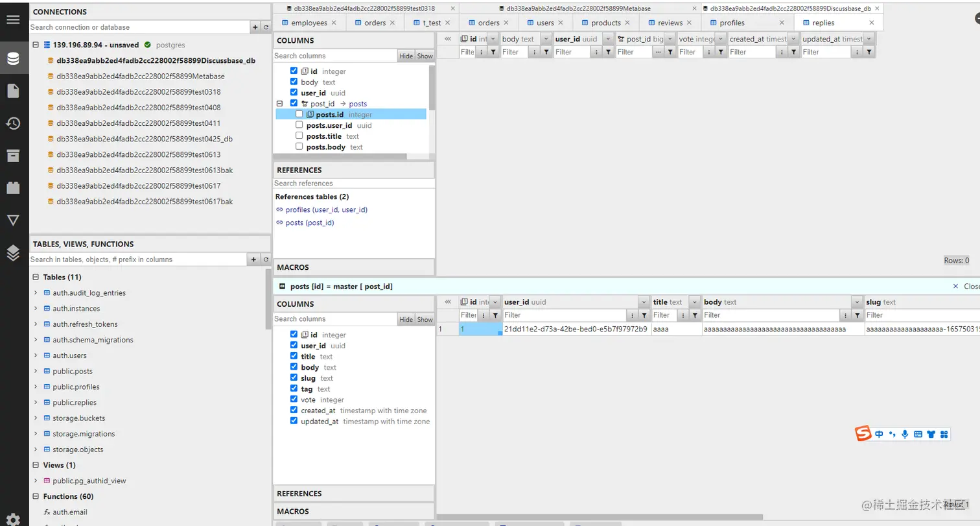The height and width of the screenshot is (526, 980).
Task: Click Hide button in replies columns search
Action: pyautogui.click(x=406, y=56)
